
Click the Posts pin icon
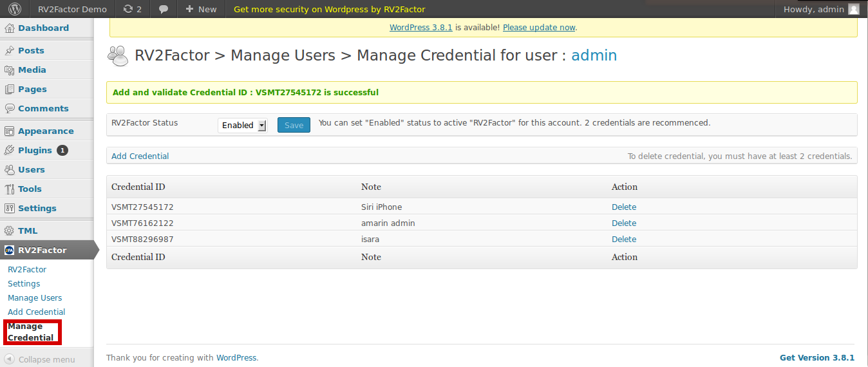tap(10, 50)
